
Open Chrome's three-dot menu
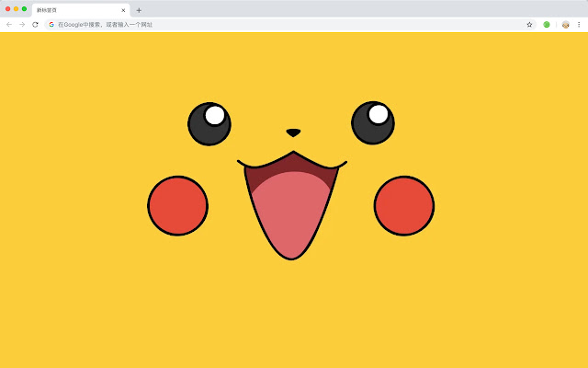click(x=579, y=25)
